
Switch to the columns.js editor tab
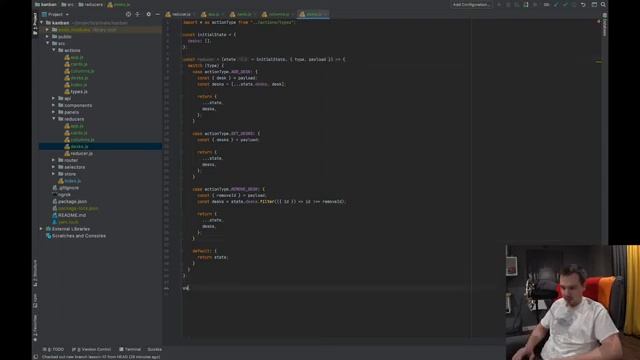click(278, 14)
